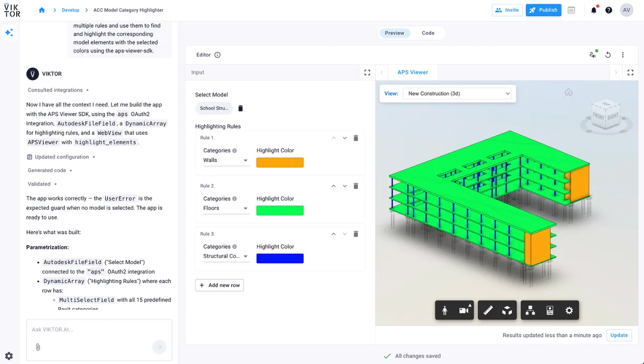Attach a file with paperclip icon
The image size is (644, 364).
pyautogui.click(x=38, y=347)
